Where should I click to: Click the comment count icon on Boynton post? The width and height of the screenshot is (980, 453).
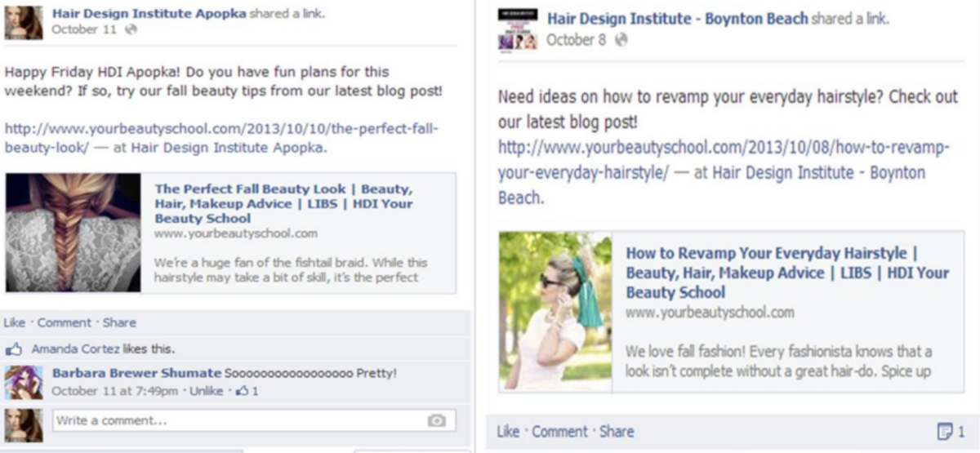(945, 431)
